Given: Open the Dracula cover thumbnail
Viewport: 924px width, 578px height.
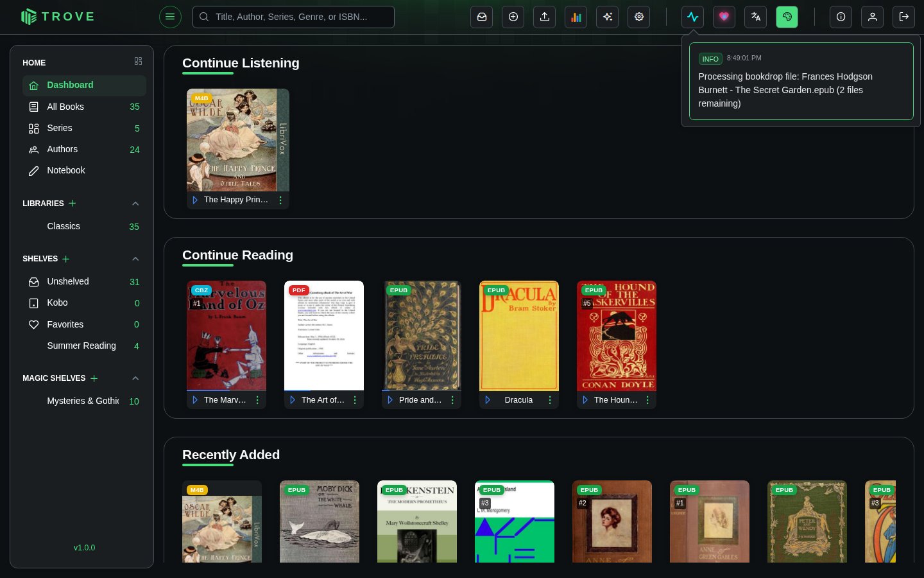Looking at the screenshot, I should pyautogui.click(x=519, y=335).
